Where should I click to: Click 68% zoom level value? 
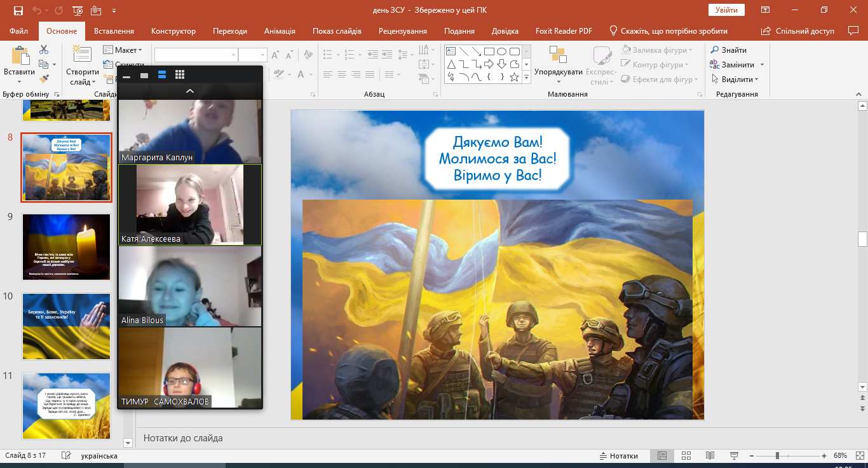(x=841, y=456)
